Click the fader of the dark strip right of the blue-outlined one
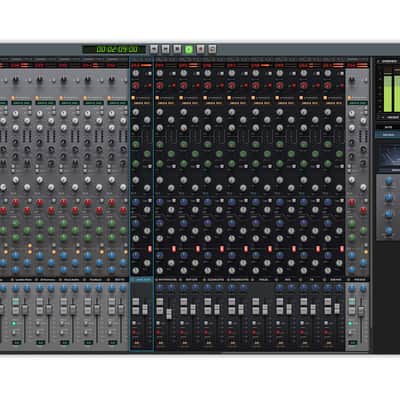The height and width of the screenshot is (400, 400). (x=169, y=313)
